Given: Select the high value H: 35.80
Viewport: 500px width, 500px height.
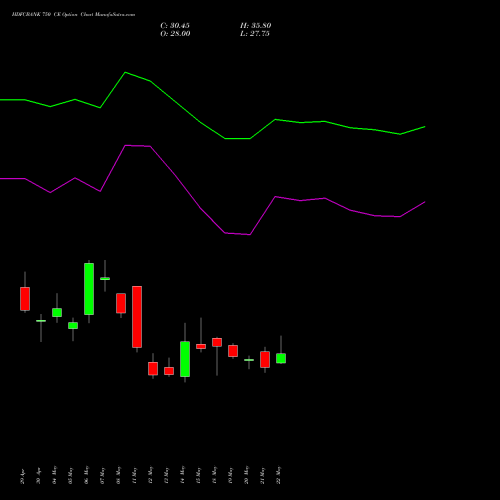Looking at the screenshot, I should pyautogui.click(x=256, y=26).
